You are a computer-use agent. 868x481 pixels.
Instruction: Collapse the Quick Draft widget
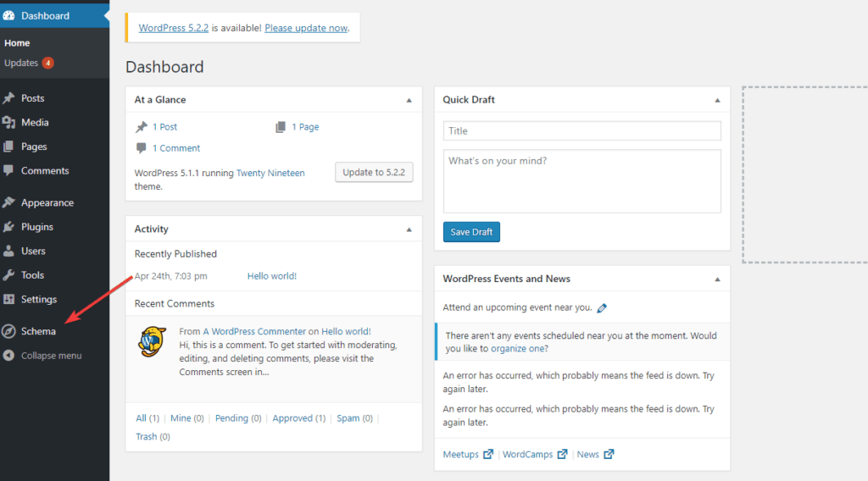point(717,100)
